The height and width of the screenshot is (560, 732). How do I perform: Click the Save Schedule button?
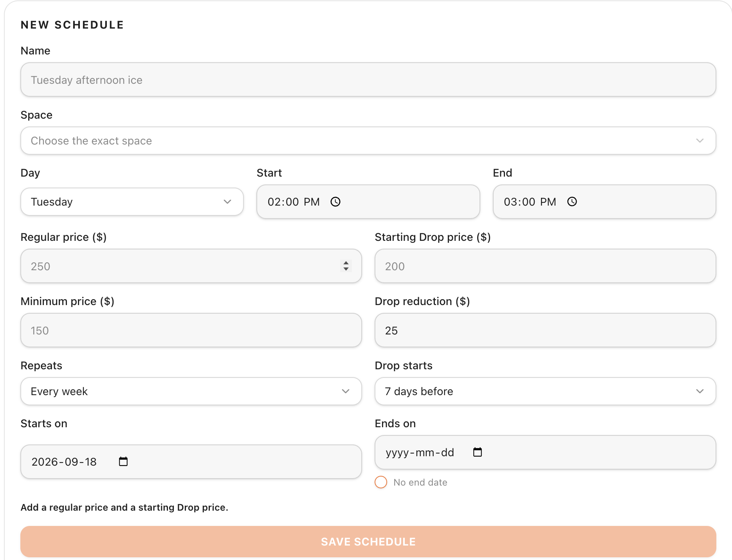click(368, 542)
